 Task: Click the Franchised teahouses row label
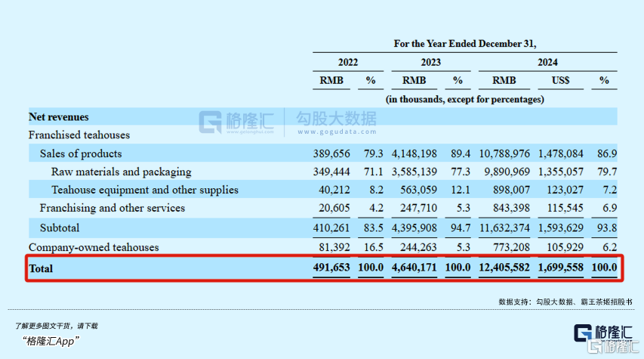click(x=79, y=135)
